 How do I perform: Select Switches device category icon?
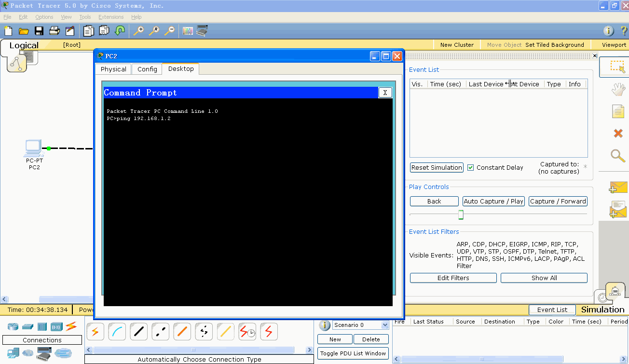(27, 326)
